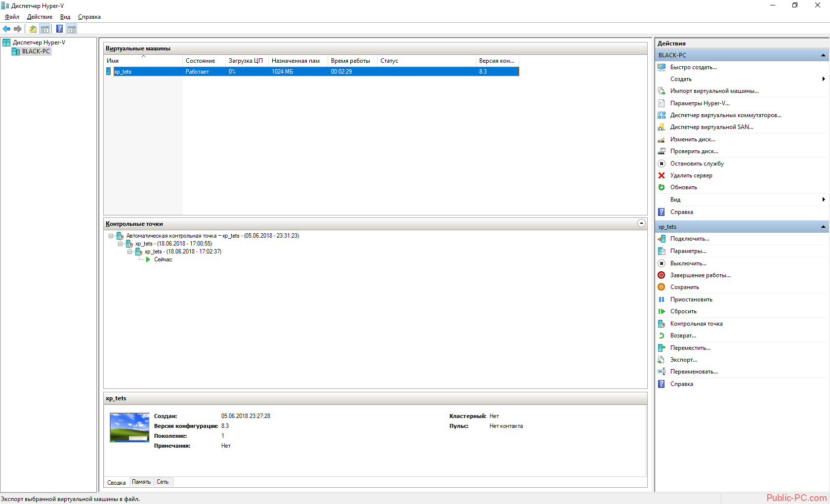Open Параметры Hyper-V page icon
This screenshot has height=504, width=830.
click(x=662, y=103)
